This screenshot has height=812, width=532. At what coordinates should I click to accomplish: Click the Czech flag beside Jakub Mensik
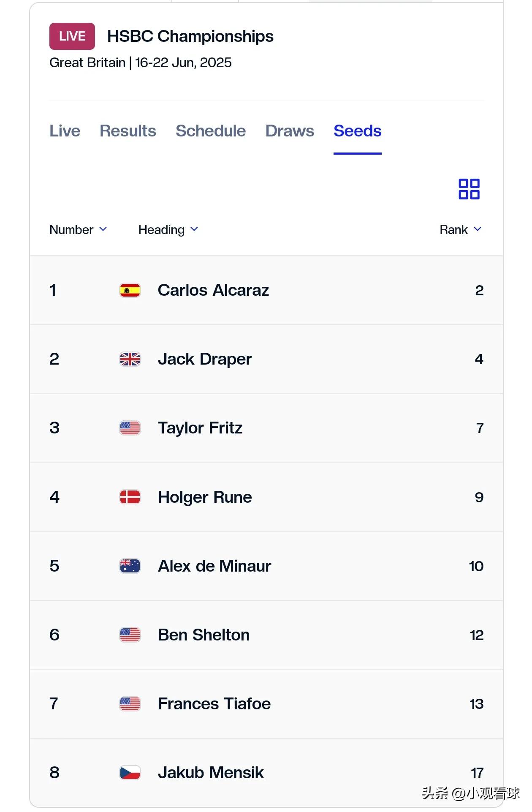coord(130,773)
